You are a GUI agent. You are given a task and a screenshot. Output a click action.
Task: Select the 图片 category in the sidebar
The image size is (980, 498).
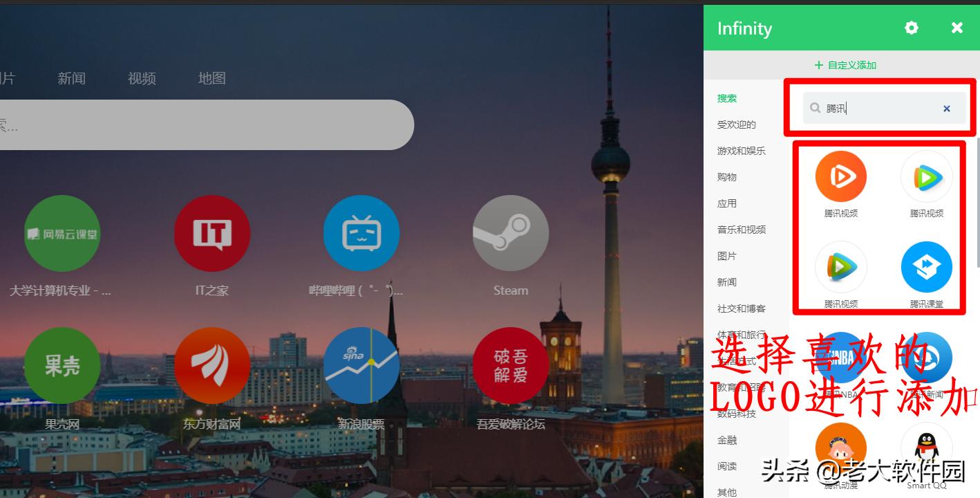pyautogui.click(x=727, y=256)
